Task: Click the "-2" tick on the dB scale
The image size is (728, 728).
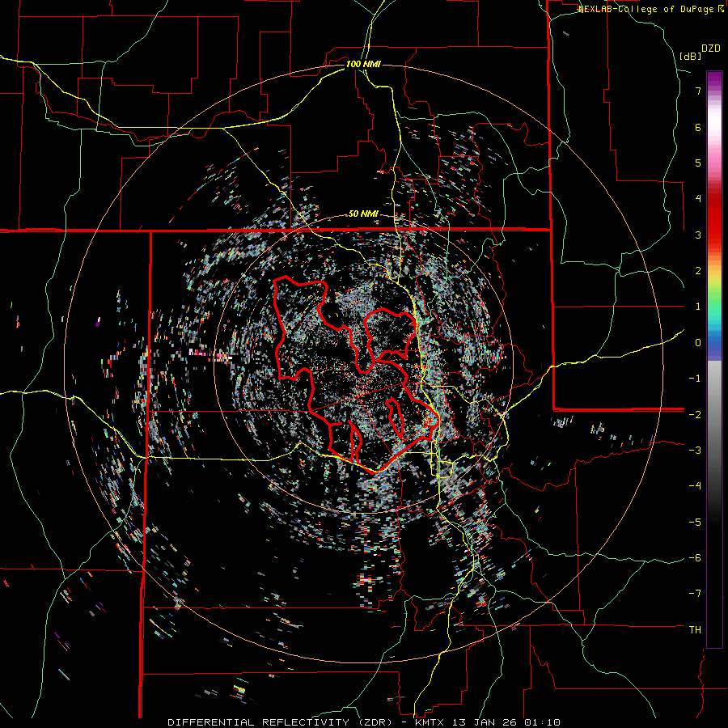Action: [x=695, y=414]
